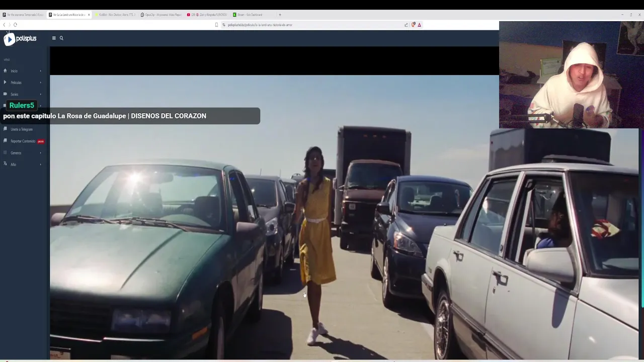
Task: Open the Brave Shields lion icon
Action: 413,25
